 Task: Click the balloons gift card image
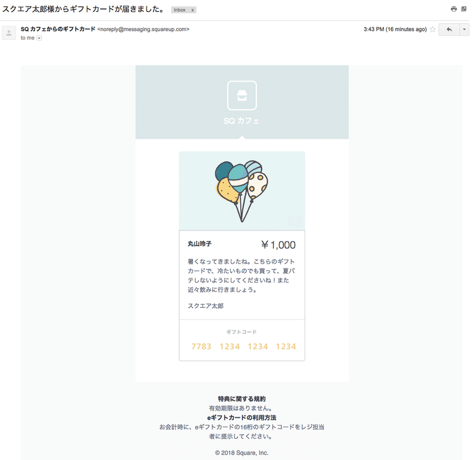242,191
